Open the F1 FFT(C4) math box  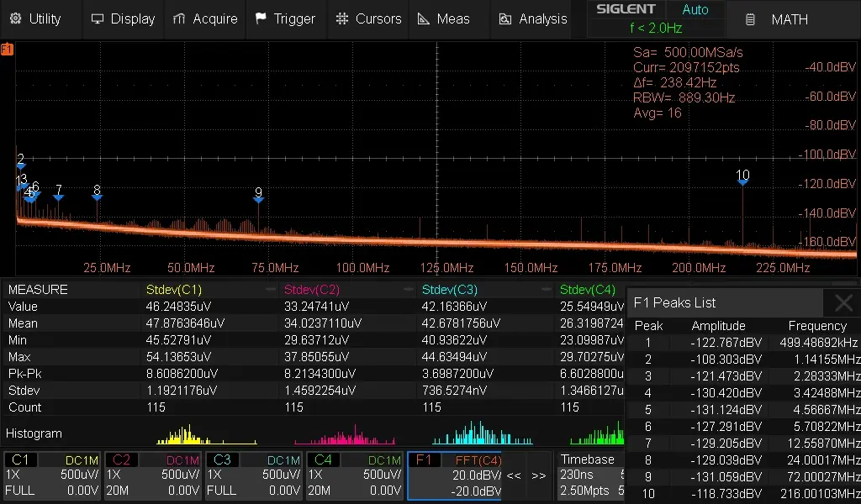(454, 475)
